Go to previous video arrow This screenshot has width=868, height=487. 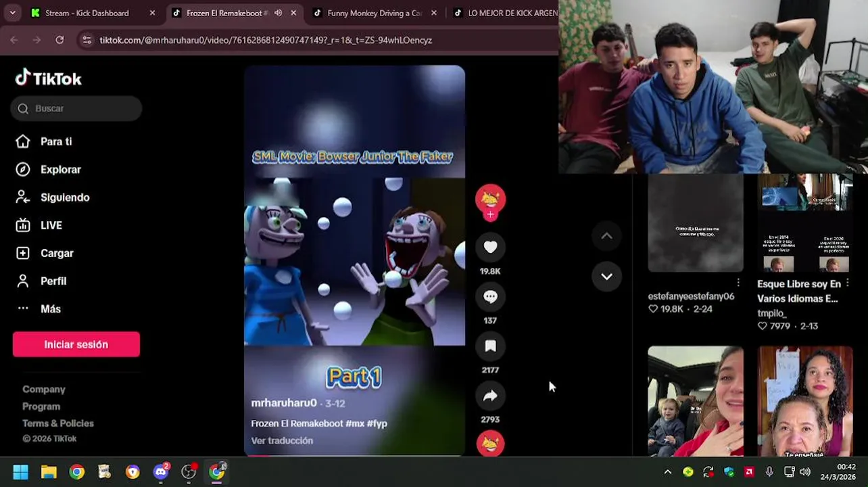(606, 236)
